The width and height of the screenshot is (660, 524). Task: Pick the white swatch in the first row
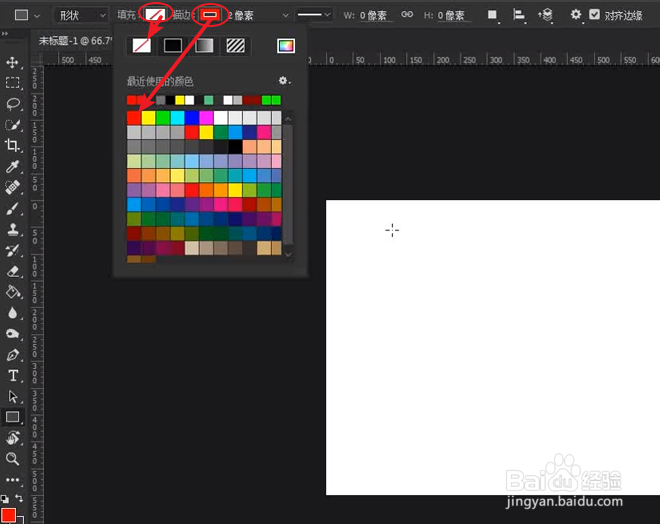pyautogui.click(x=221, y=118)
